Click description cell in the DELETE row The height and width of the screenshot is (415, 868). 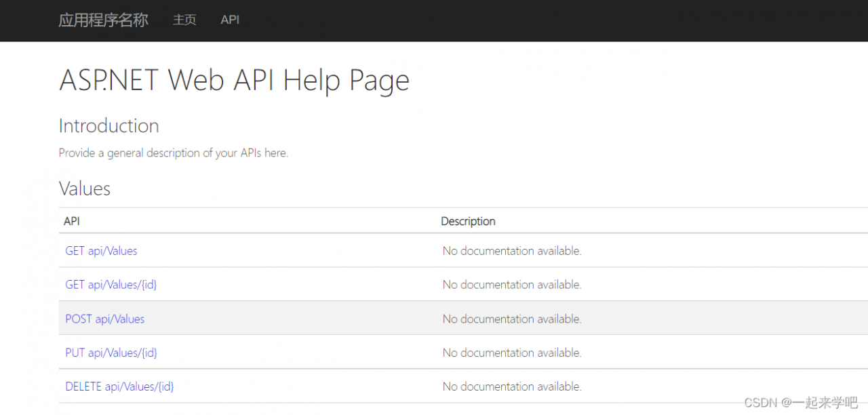(512, 387)
